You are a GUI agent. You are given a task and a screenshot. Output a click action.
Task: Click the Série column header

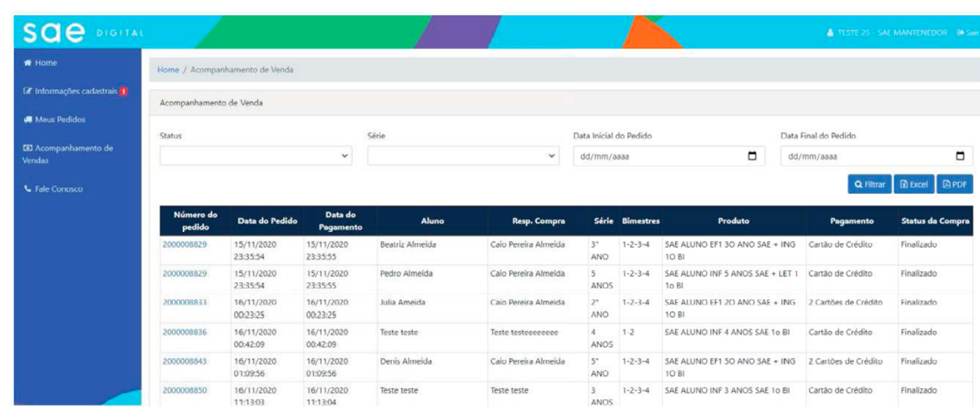point(603,221)
